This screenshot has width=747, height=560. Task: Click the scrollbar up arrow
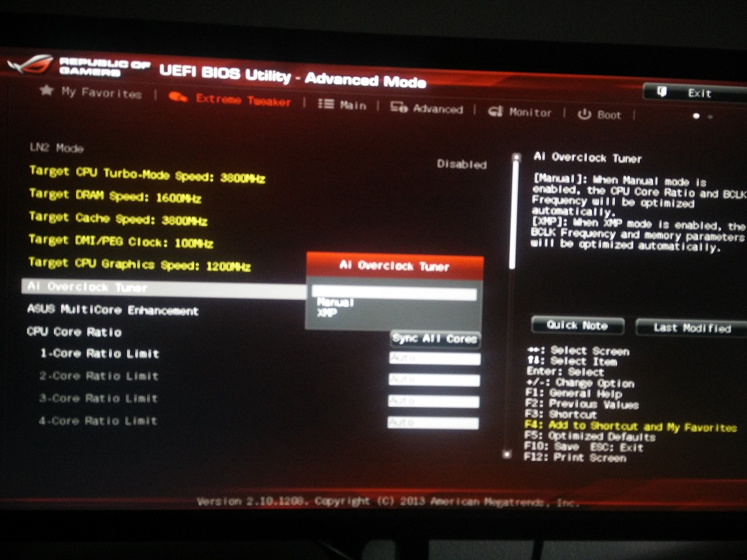(516, 157)
